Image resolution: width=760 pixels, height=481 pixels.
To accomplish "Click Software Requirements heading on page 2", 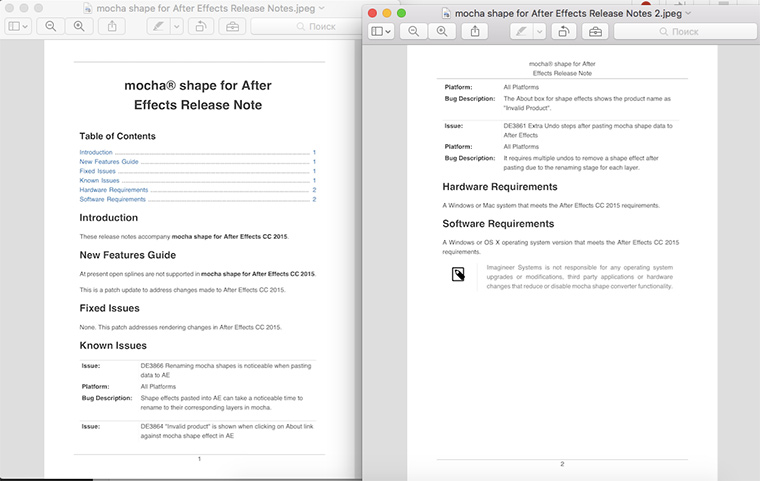I will pyautogui.click(x=498, y=224).
